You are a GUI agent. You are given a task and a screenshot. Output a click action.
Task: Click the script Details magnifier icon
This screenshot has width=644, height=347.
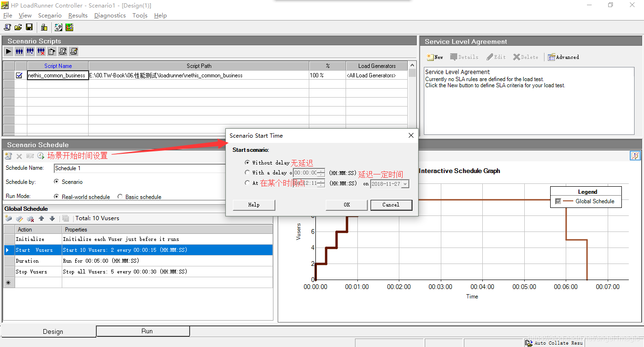63,51
